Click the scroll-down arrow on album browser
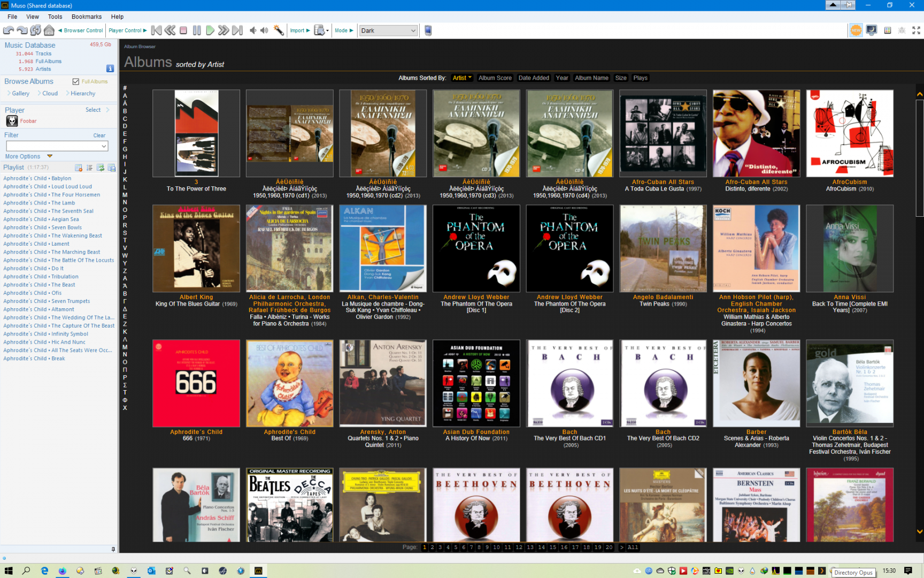Viewport: 924px width, 578px height. 920,531
